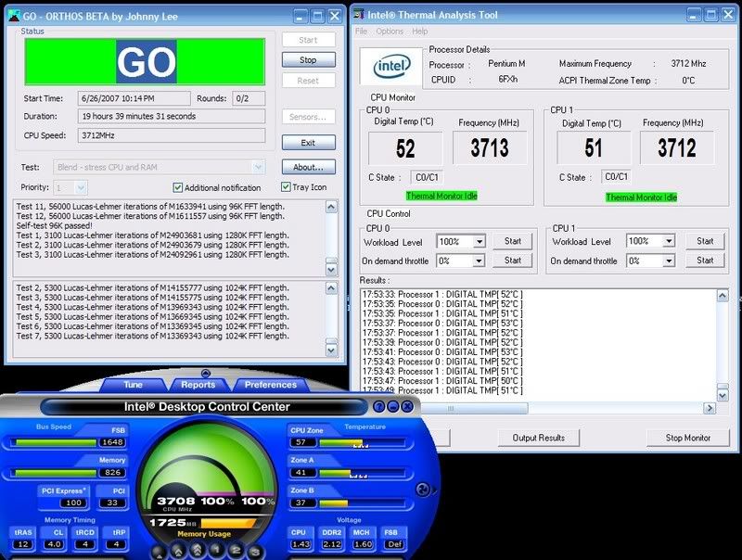Click the CPU Speed field showing 3712MHz
Screen dimensions: 742x560
[172, 135]
